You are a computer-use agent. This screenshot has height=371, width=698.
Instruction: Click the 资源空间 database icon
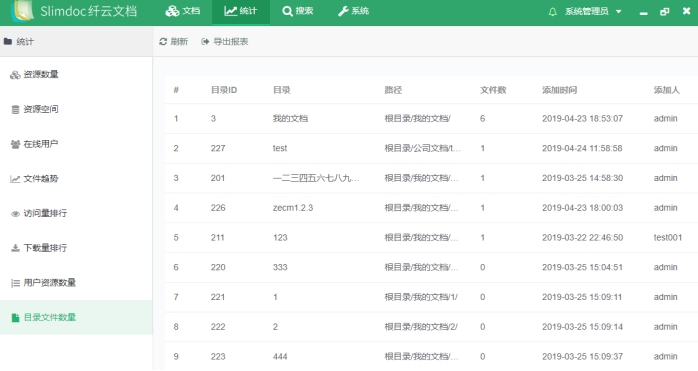point(15,110)
